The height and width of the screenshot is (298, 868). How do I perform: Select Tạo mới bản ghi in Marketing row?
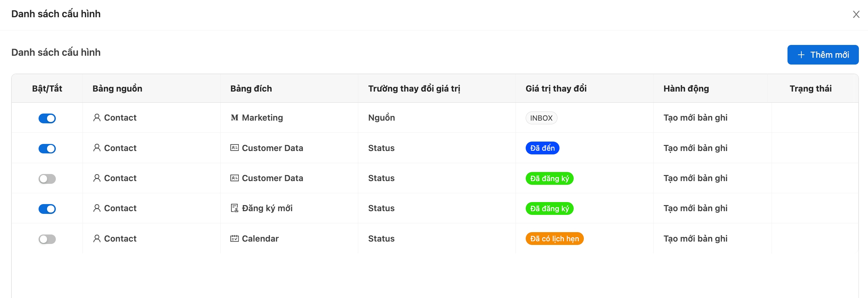[x=695, y=118]
